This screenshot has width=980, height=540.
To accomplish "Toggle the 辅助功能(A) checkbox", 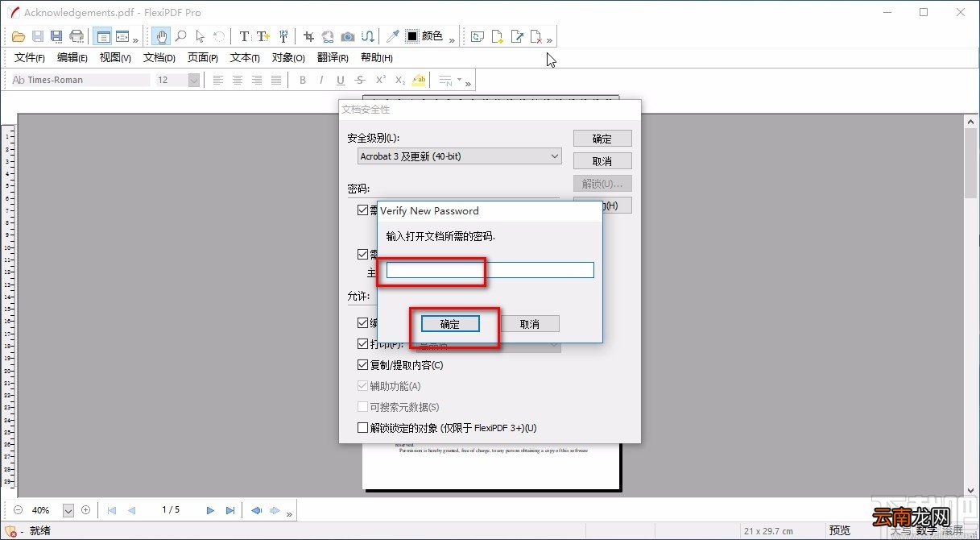I will 362,386.
